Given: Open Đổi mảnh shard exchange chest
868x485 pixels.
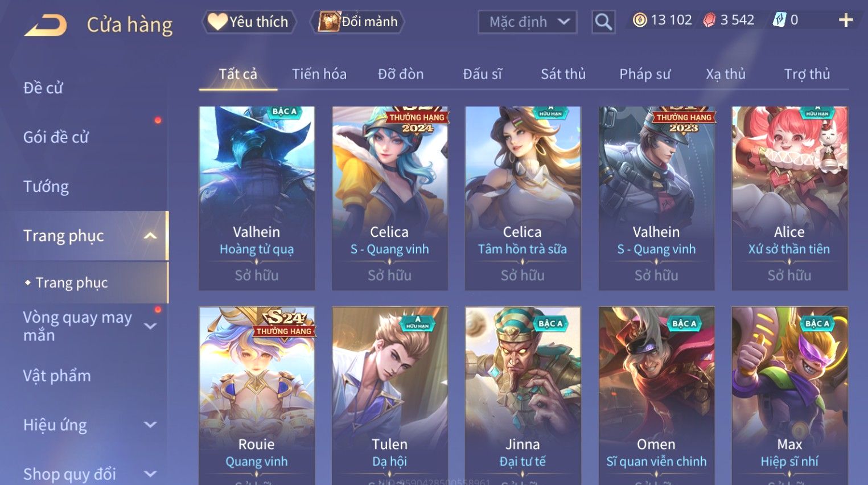Looking at the screenshot, I should pyautogui.click(x=357, y=22).
